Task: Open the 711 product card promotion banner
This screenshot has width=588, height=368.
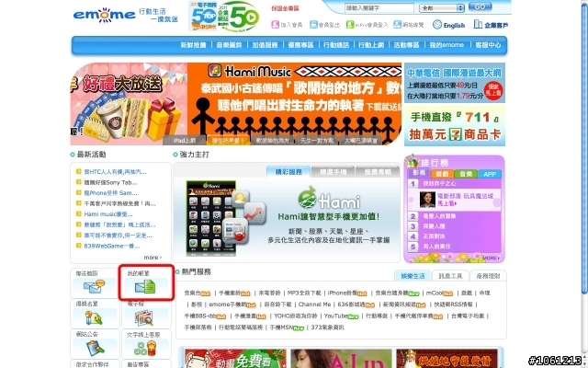Action: (x=455, y=126)
